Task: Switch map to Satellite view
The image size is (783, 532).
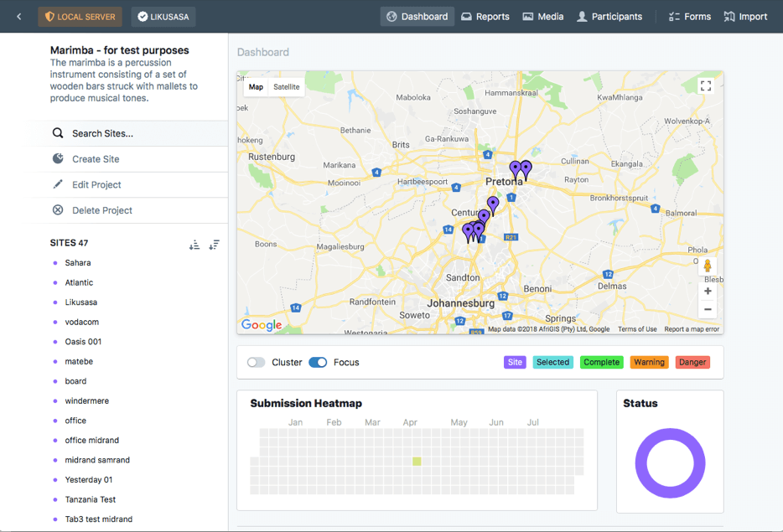Action: click(x=286, y=87)
